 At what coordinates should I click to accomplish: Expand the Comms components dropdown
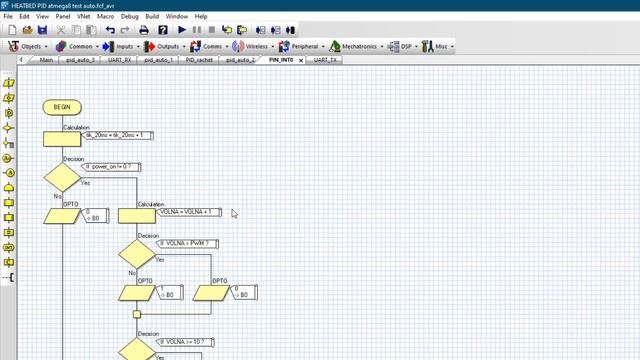[x=227, y=47]
